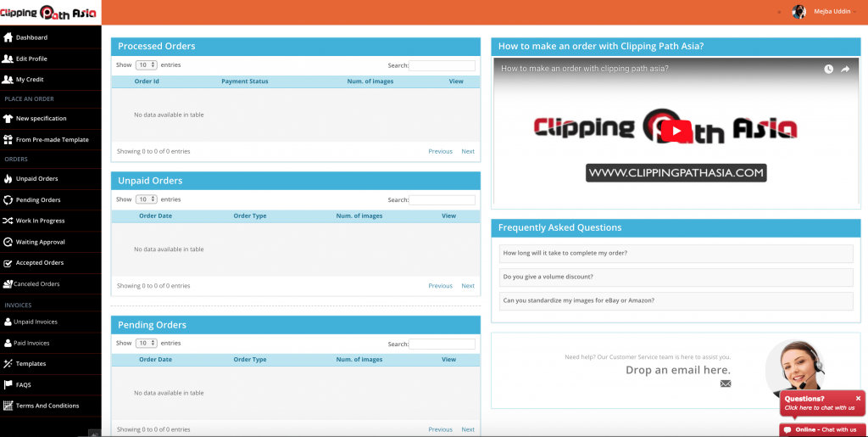The image size is (868, 437).
Task: Sort Unpaid Orders by Order Type
Action: point(250,216)
